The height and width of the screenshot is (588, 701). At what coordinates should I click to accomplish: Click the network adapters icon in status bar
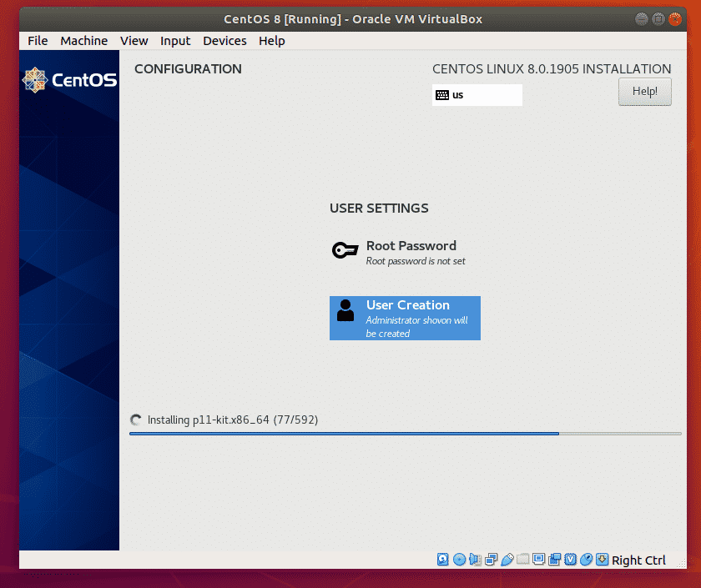pyautogui.click(x=491, y=560)
